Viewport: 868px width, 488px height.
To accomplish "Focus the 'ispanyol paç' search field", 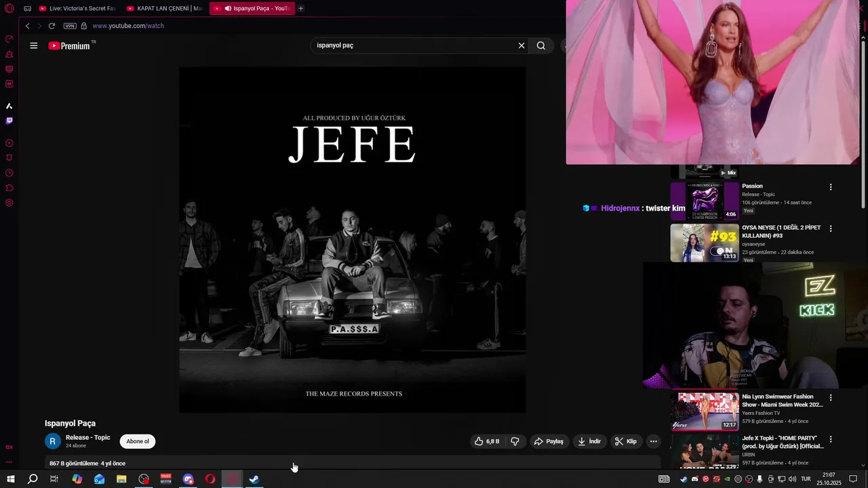I will click(x=414, y=45).
